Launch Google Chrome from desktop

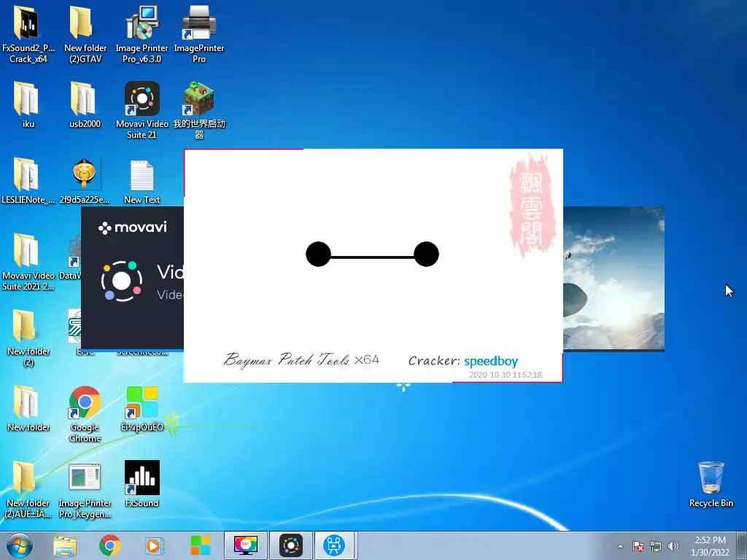pos(85,414)
